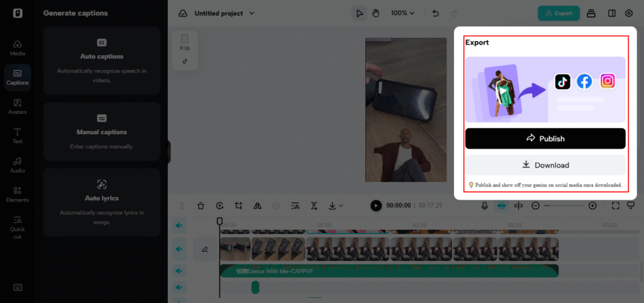Open keyboard shortcuts icon in sidebar
This screenshot has width=644, height=303.
17,287
